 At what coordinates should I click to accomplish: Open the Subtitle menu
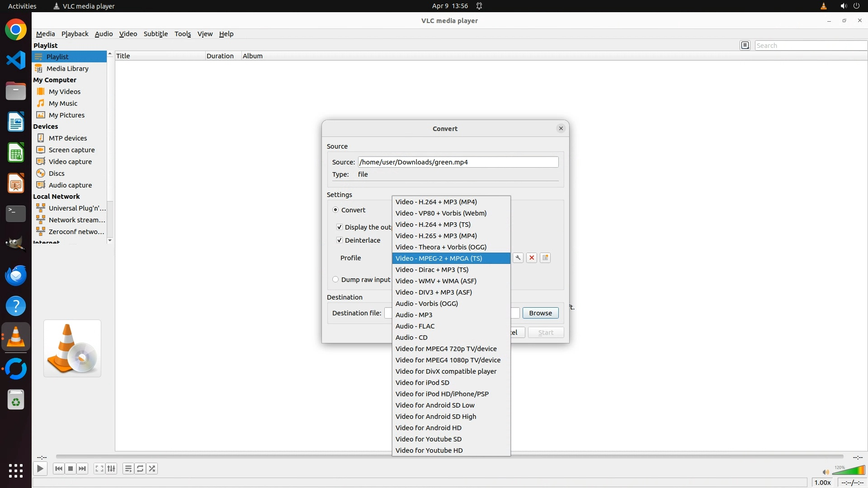pyautogui.click(x=156, y=34)
